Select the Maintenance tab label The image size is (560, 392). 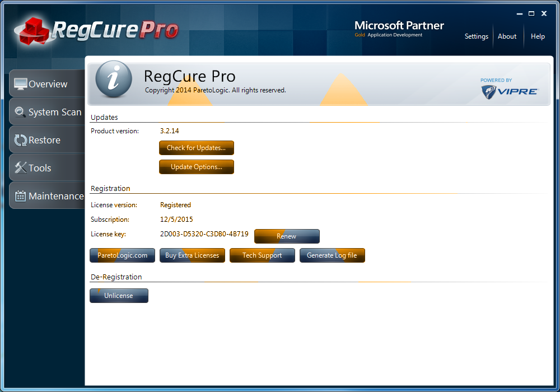[56, 196]
